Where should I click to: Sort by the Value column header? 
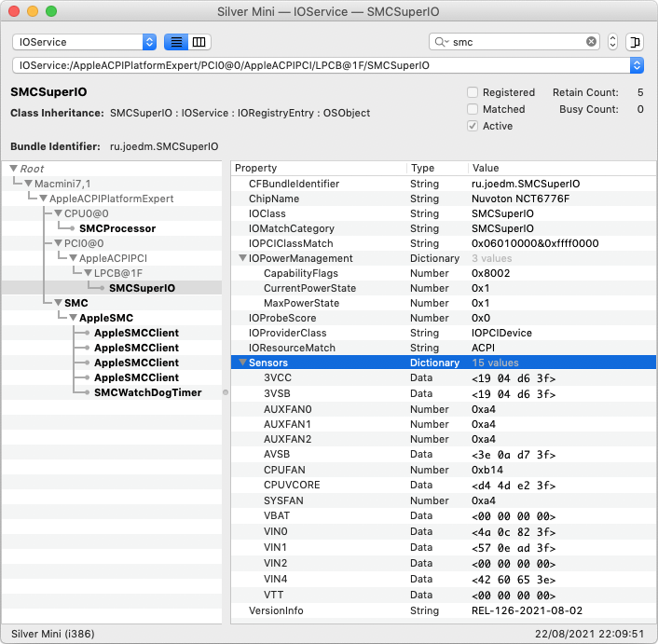point(562,169)
